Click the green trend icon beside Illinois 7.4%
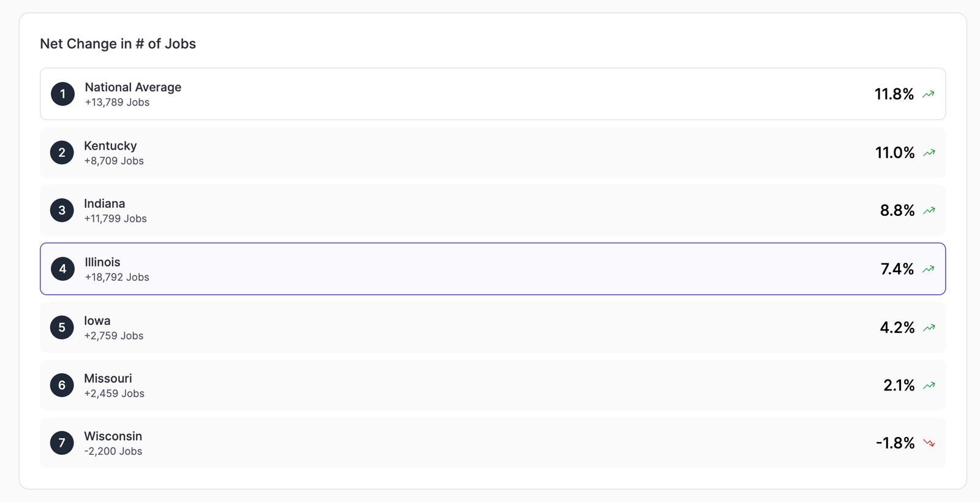 click(929, 269)
